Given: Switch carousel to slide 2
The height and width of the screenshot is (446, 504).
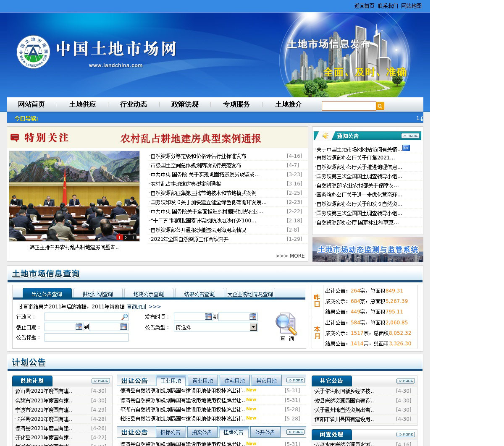Looking at the screenshot, I should (126, 237).
